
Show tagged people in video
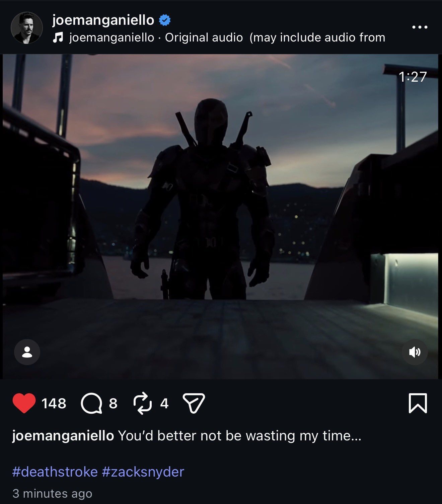27,352
